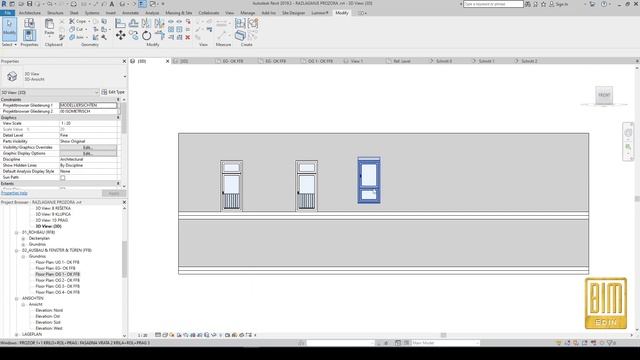640x360 pixels.
Task: Click the Apply button in Properties
Action: coord(114,193)
